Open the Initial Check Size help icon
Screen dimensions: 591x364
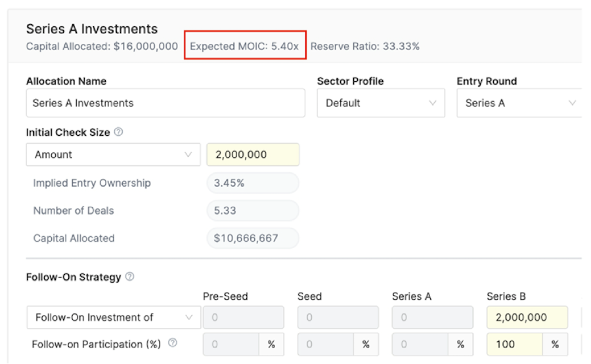click(x=118, y=132)
